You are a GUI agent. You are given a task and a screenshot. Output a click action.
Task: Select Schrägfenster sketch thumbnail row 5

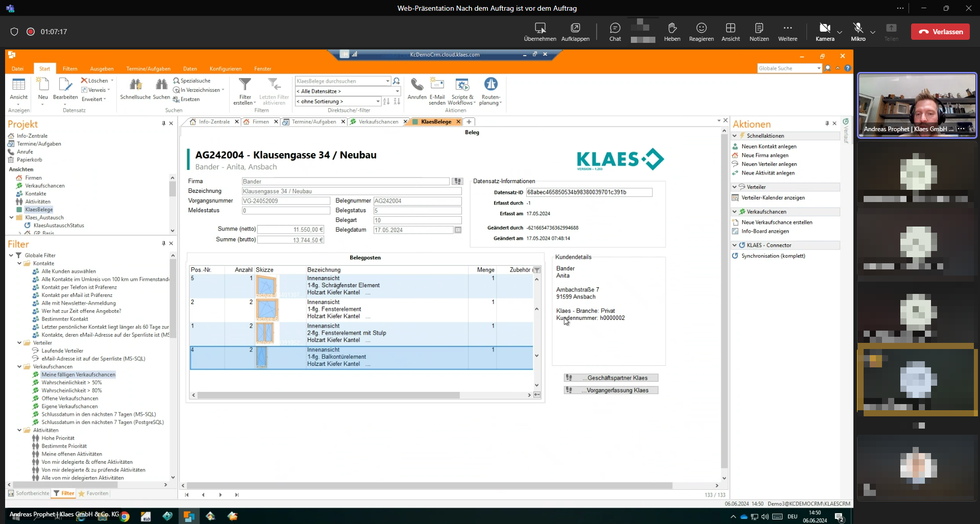tap(266, 286)
